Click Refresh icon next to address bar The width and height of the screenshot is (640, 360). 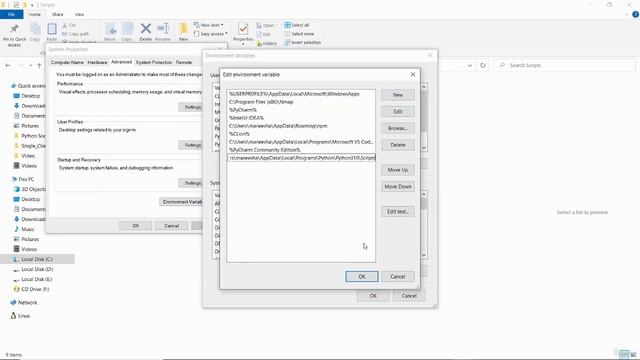[483, 65]
